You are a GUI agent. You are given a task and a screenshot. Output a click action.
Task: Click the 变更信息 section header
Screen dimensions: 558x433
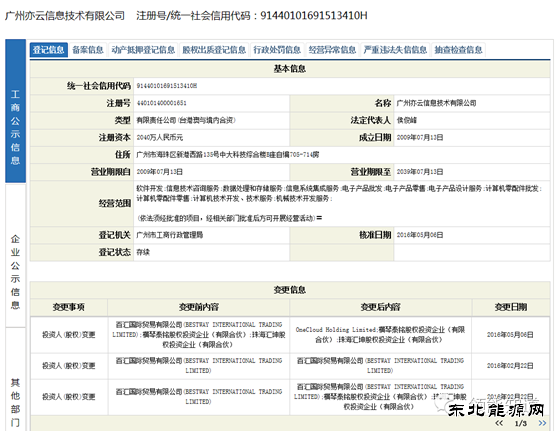click(x=290, y=290)
